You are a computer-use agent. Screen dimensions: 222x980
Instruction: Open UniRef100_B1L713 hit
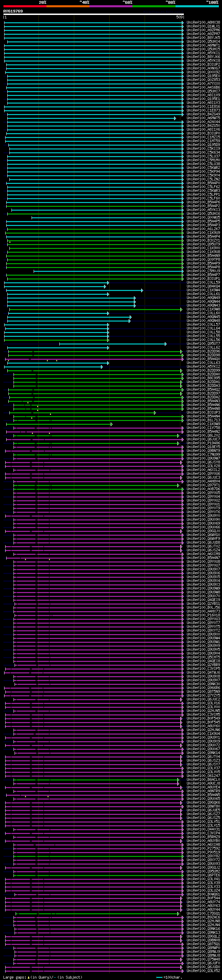point(203,420)
